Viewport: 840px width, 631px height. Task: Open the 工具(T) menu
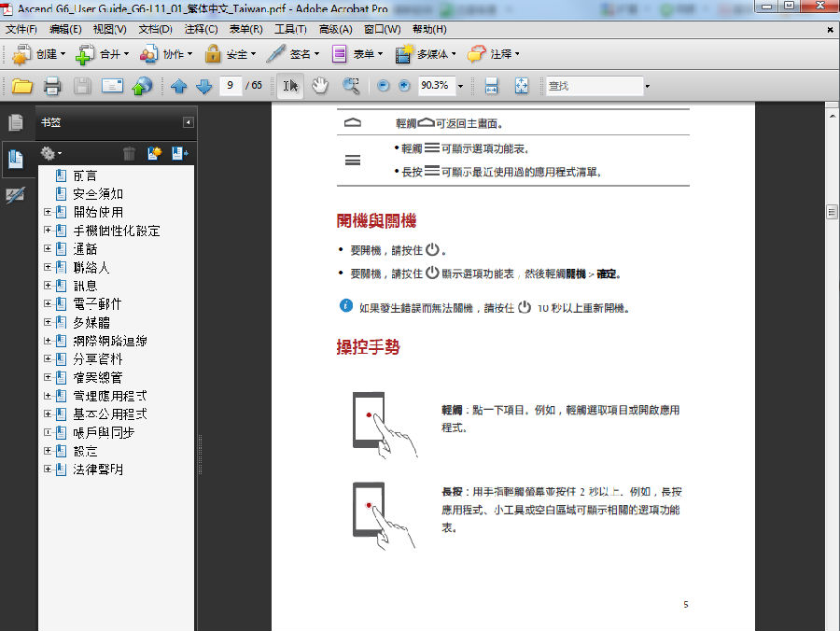(291, 30)
